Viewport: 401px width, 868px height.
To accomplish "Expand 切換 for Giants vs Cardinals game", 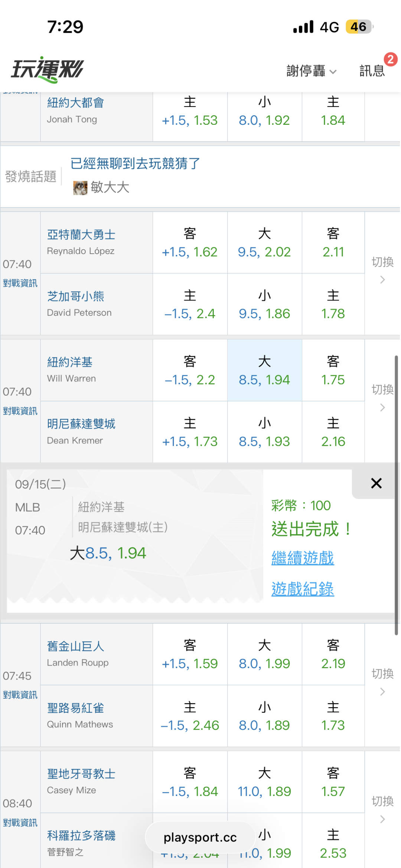I will 382,682.
